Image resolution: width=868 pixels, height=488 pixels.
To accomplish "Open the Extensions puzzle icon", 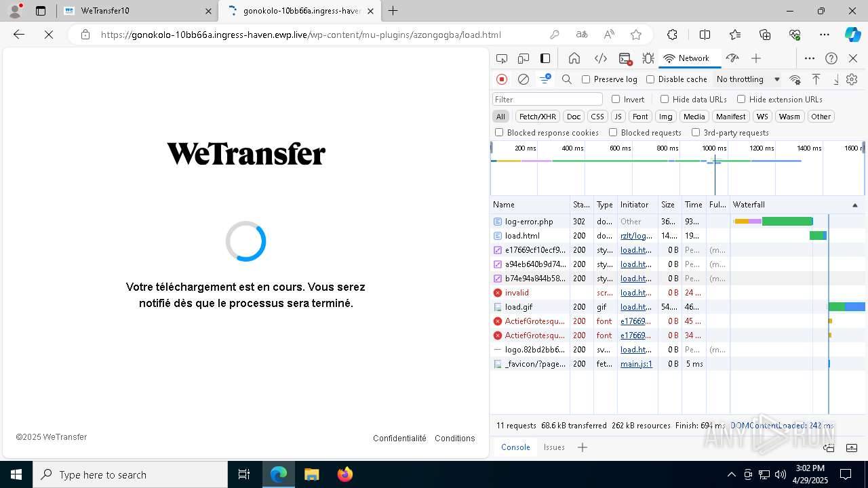I will point(672,35).
